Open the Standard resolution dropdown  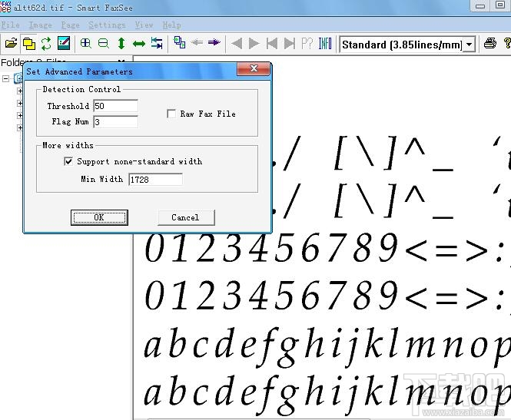pos(469,45)
